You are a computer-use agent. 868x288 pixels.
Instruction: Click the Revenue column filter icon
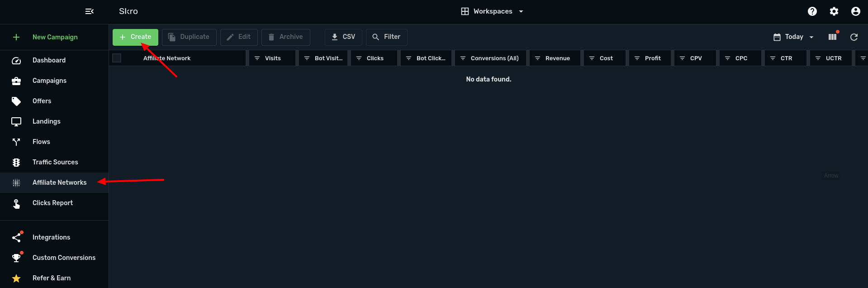[537, 58]
